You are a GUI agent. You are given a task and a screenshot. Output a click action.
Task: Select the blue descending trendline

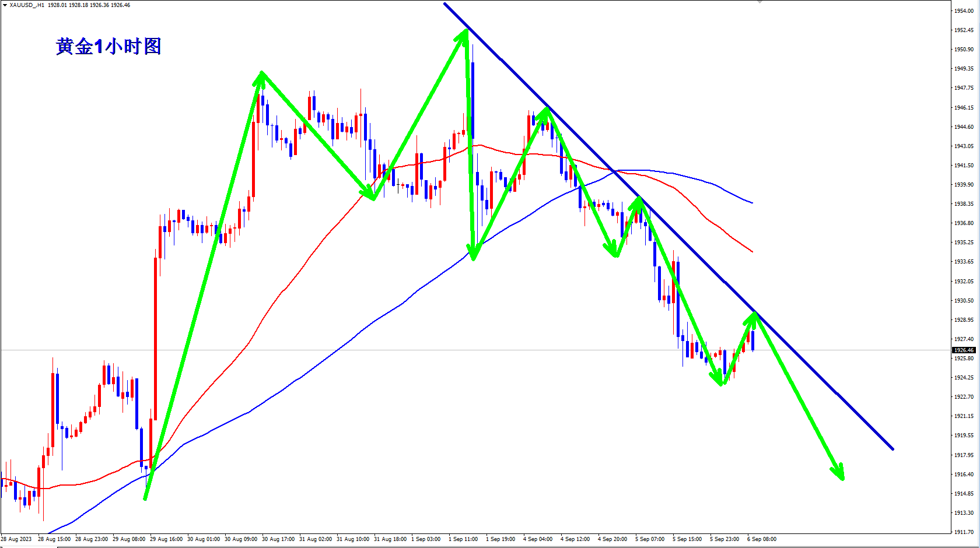coord(668,226)
